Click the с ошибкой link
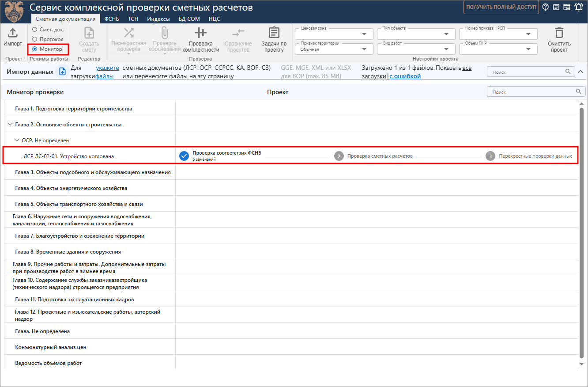The width and height of the screenshot is (588, 387). coord(405,76)
